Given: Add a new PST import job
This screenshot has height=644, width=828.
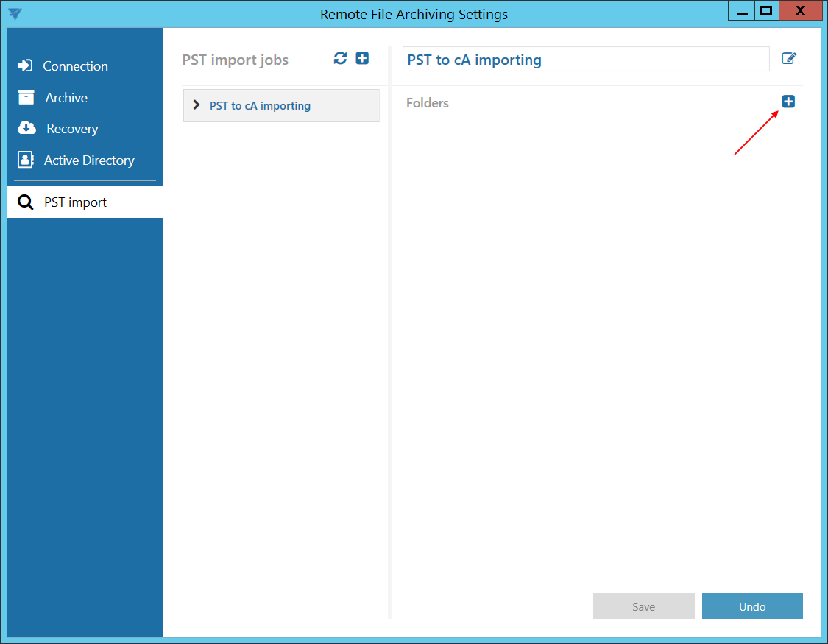Looking at the screenshot, I should (362, 59).
